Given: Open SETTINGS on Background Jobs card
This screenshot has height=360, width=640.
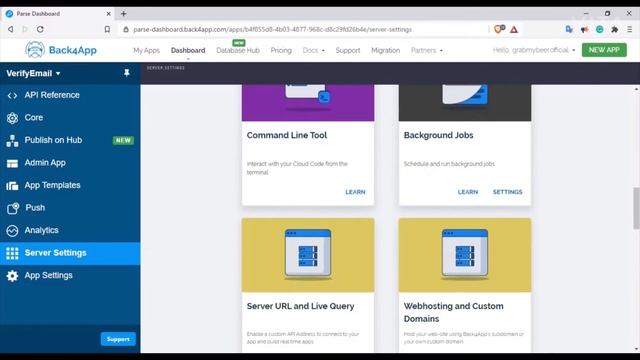Looking at the screenshot, I should [x=507, y=192].
